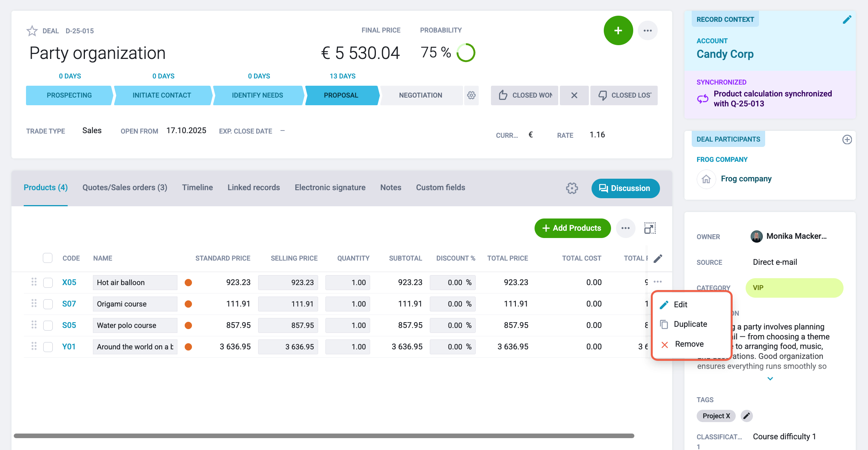This screenshot has height=450, width=868.
Task: Mark deal as Closed Won
Action: [x=525, y=95]
